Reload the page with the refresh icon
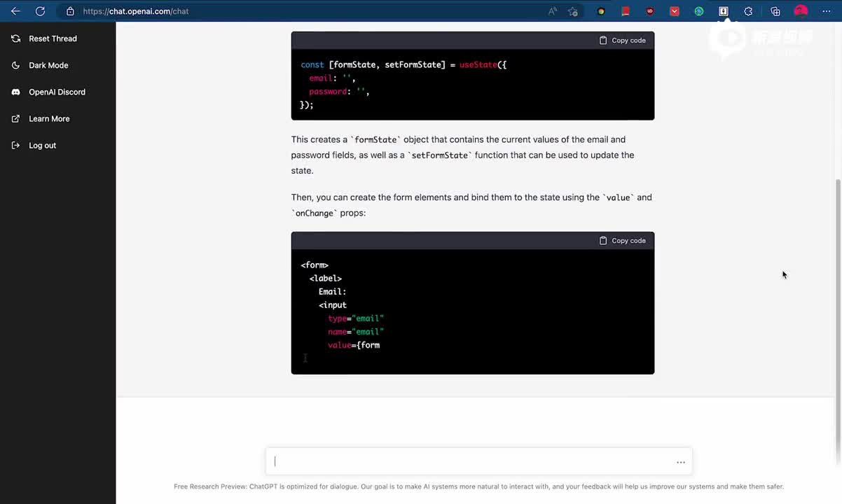 (x=40, y=11)
